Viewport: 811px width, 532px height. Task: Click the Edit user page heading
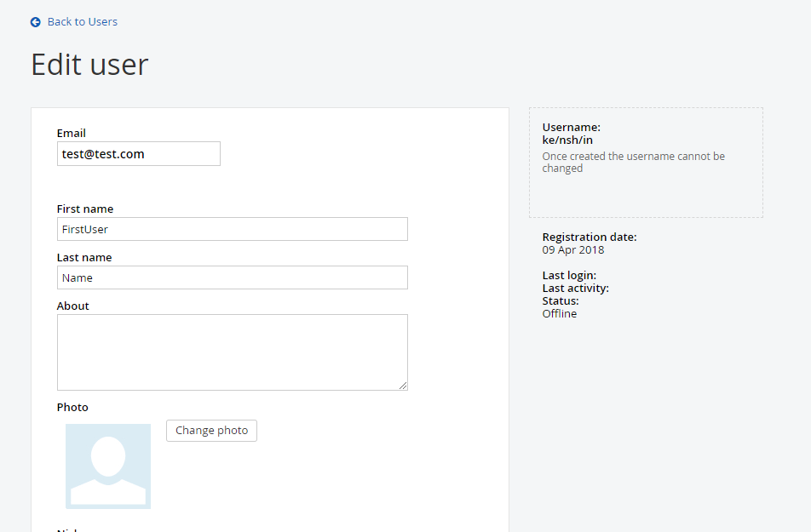90,65
